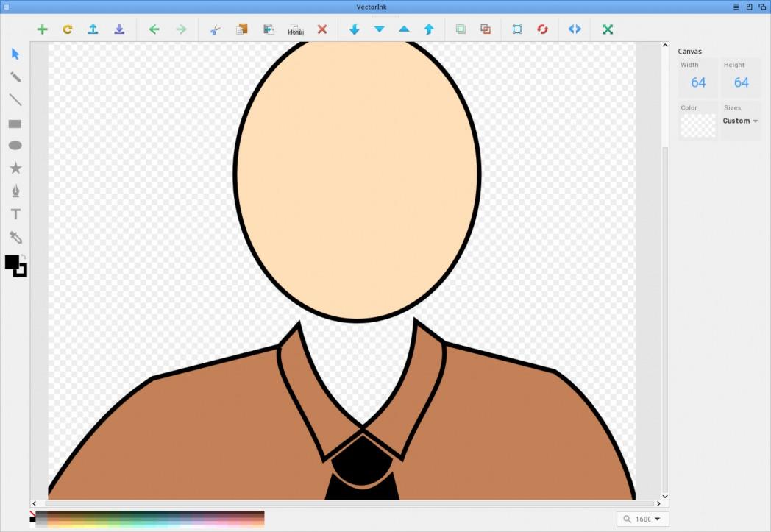
Task: Edit the canvas Width value 64
Action: [x=698, y=82]
